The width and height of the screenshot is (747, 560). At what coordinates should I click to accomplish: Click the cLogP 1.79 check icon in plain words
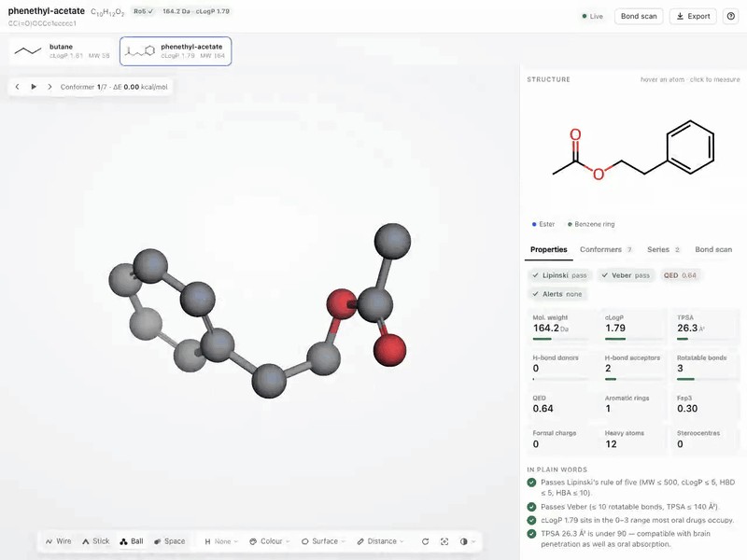pyautogui.click(x=531, y=520)
